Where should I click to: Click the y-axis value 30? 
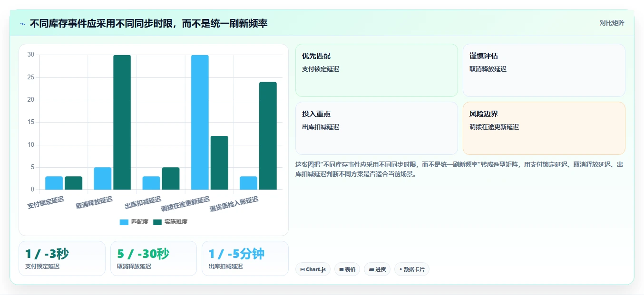coord(31,55)
